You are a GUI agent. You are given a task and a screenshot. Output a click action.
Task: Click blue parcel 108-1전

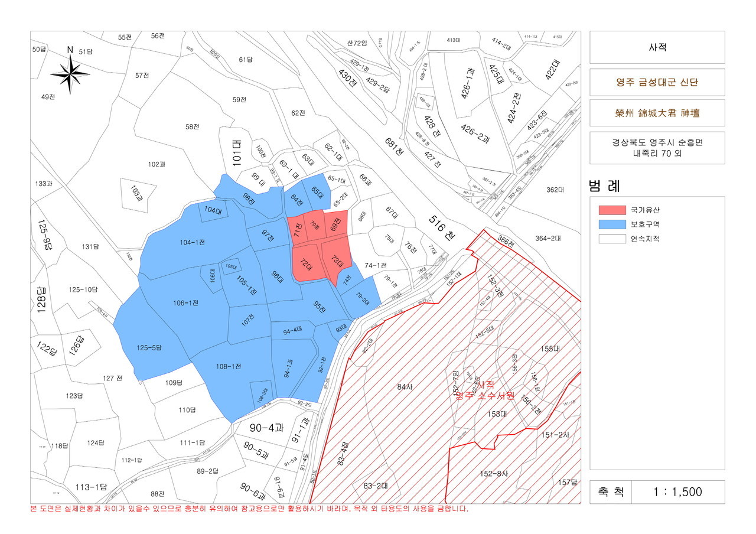tap(229, 366)
